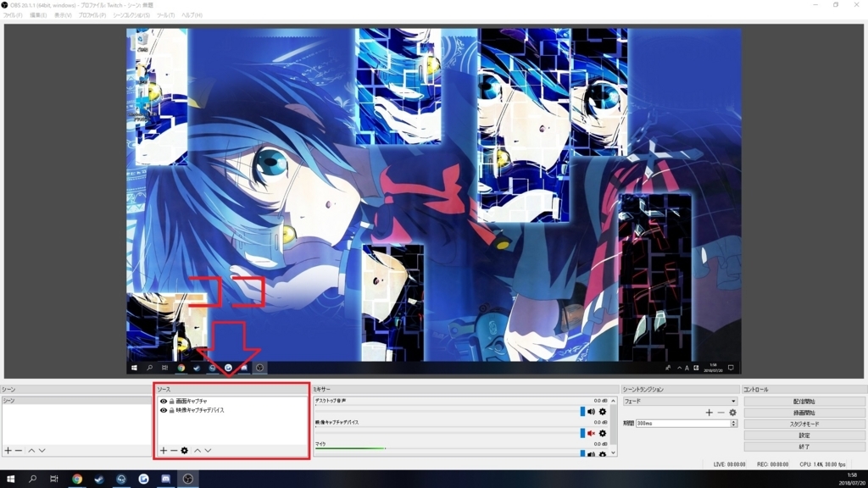Unmute the 映像キャプチャデバイス red speaker
Image resolution: width=868 pixels, height=488 pixels.
point(591,433)
